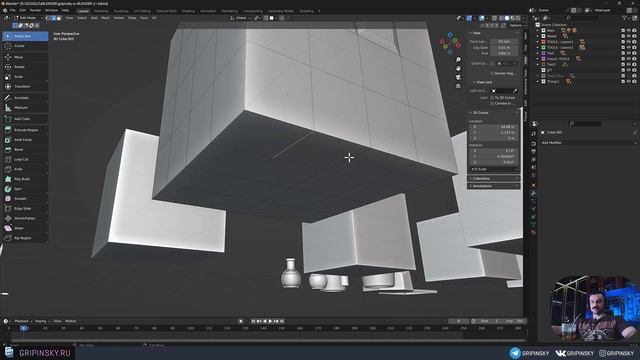Select the Loop Cut tool
The height and width of the screenshot is (360, 640).
(25, 159)
